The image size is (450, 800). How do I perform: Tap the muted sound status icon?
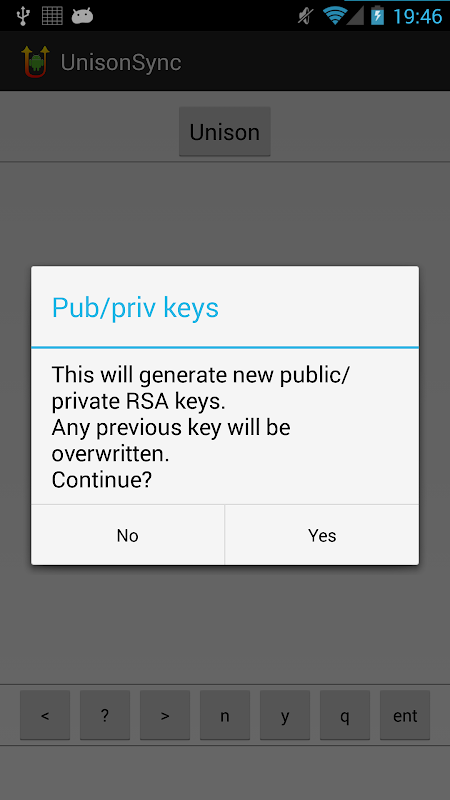click(x=306, y=16)
